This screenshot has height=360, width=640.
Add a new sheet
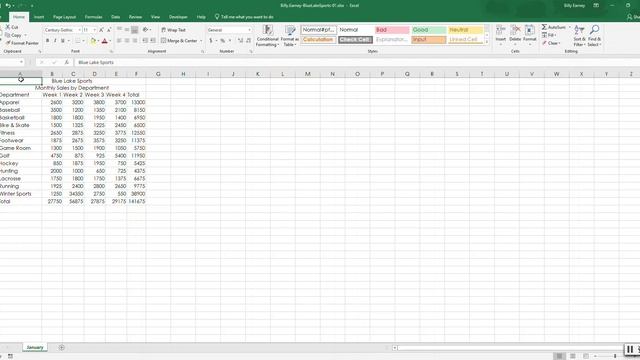[x=62, y=348]
